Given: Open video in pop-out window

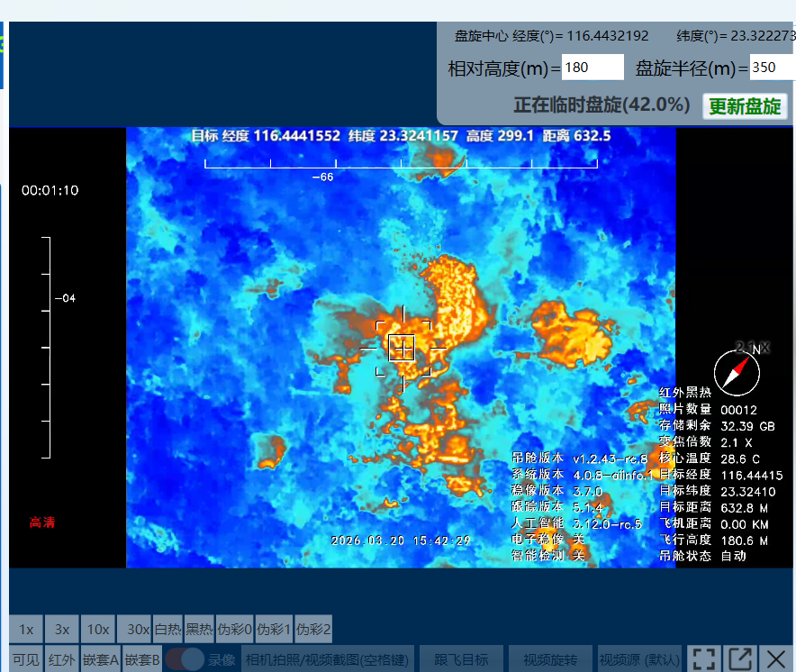Looking at the screenshot, I should (740, 658).
